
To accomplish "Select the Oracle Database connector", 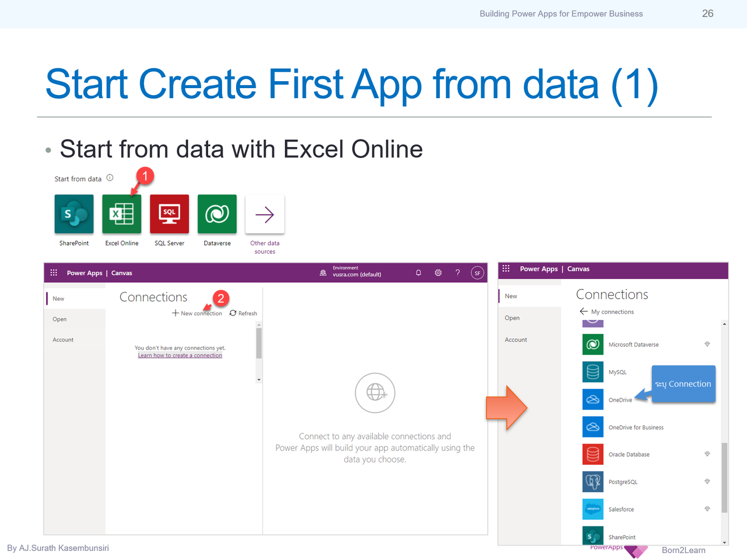I will tap(628, 454).
